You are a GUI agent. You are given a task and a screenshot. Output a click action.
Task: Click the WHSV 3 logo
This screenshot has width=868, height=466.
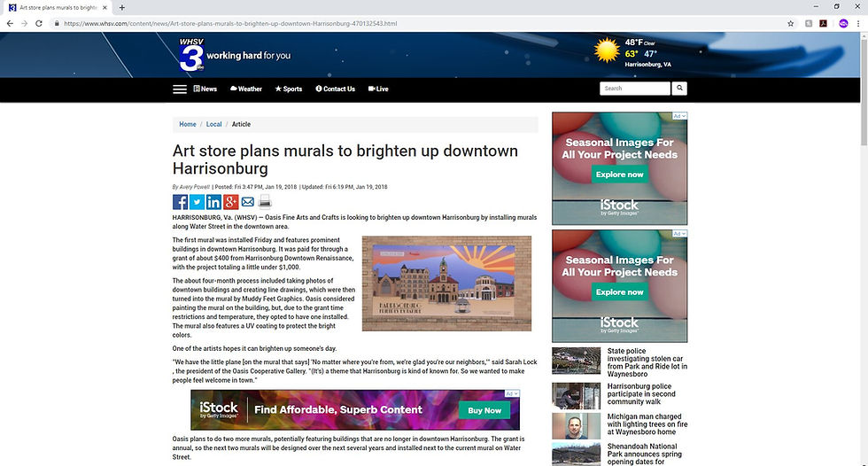tap(191, 54)
